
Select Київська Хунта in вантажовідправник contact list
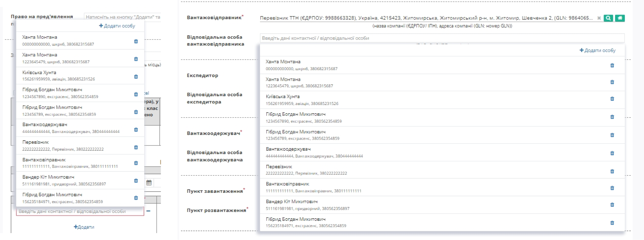point(442,100)
